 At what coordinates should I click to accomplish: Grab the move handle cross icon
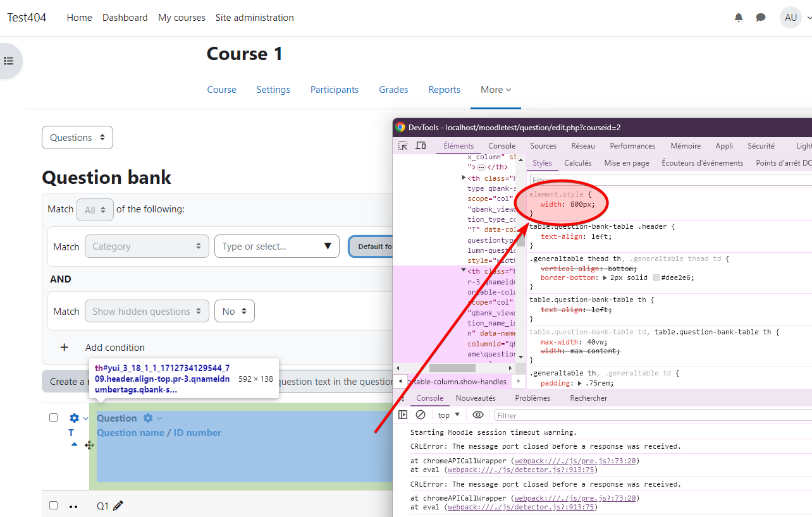tap(89, 445)
